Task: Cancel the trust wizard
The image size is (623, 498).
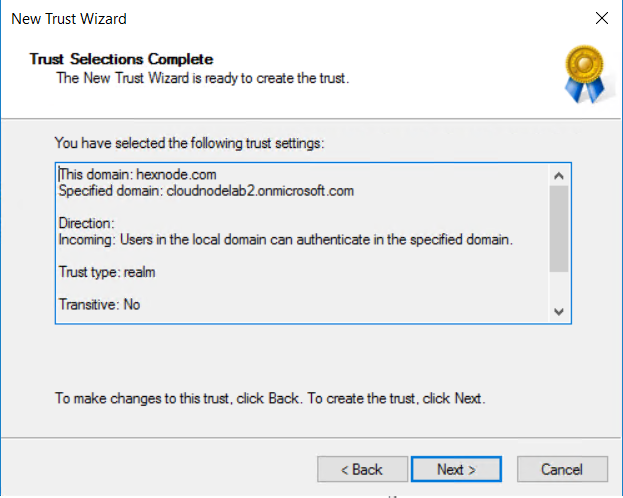Action: click(562, 469)
